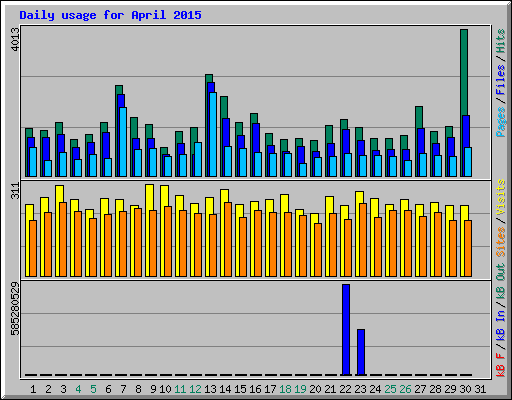Click day label 11 on the x-axis

tap(180, 389)
